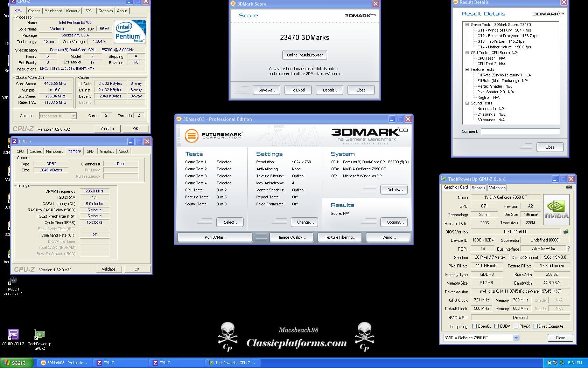Click the To Excel button
The image size is (588, 368).
[x=298, y=90]
